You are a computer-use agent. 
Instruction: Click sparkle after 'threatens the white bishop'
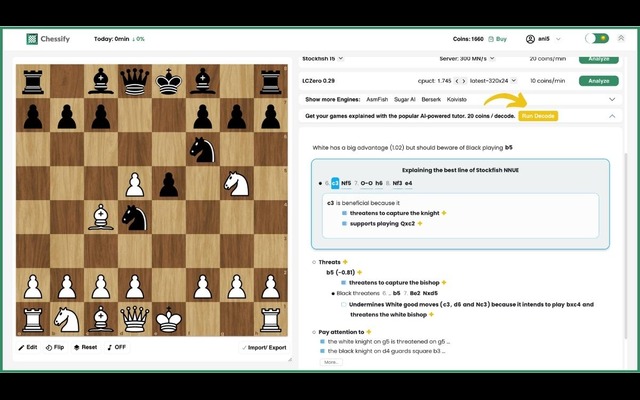pos(431,314)
